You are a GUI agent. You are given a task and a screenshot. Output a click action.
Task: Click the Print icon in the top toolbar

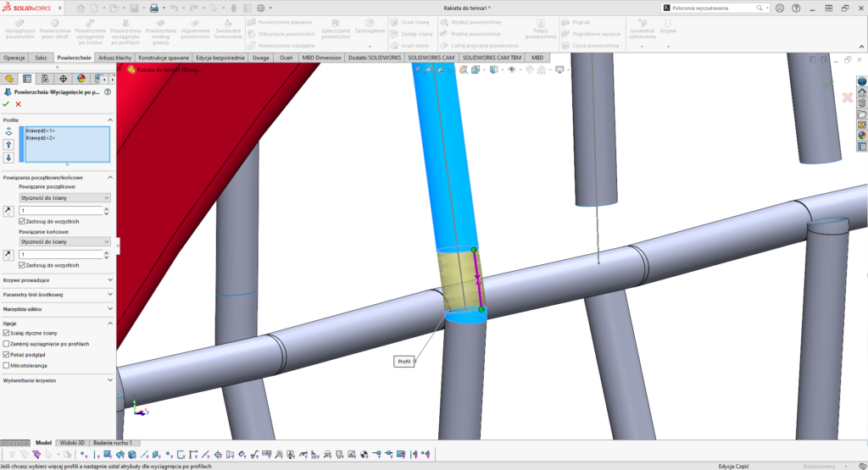pyautogui.click(x=153, y=8)
